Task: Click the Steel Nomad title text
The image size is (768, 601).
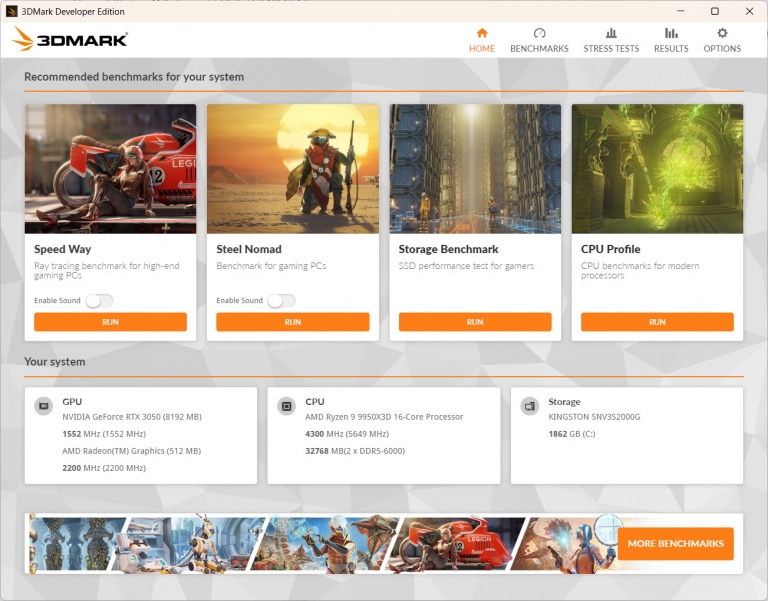Action: tap(249, 249)
